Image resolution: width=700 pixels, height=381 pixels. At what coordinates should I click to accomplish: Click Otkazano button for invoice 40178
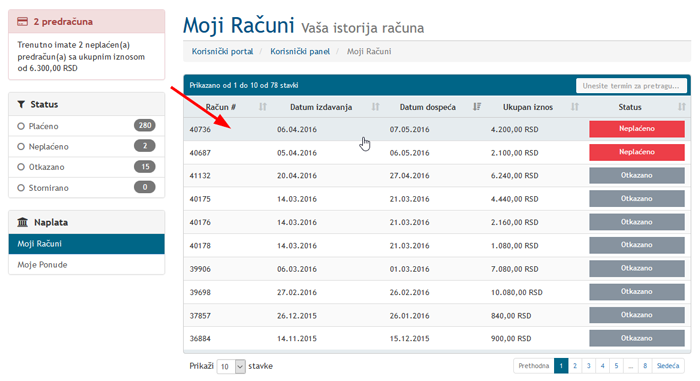click(x=637, y=245)
